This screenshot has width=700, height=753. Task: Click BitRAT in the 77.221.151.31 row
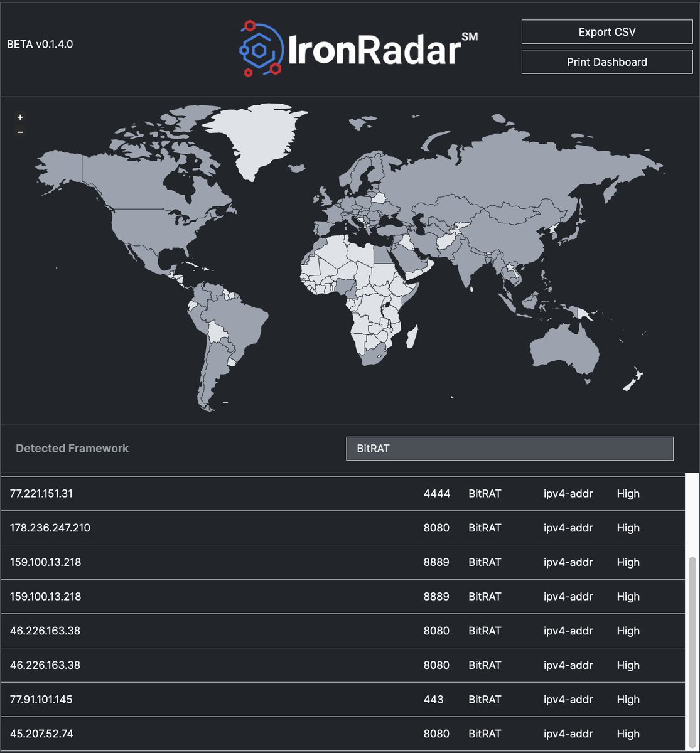pyautogui.click(x=485, y=494)
